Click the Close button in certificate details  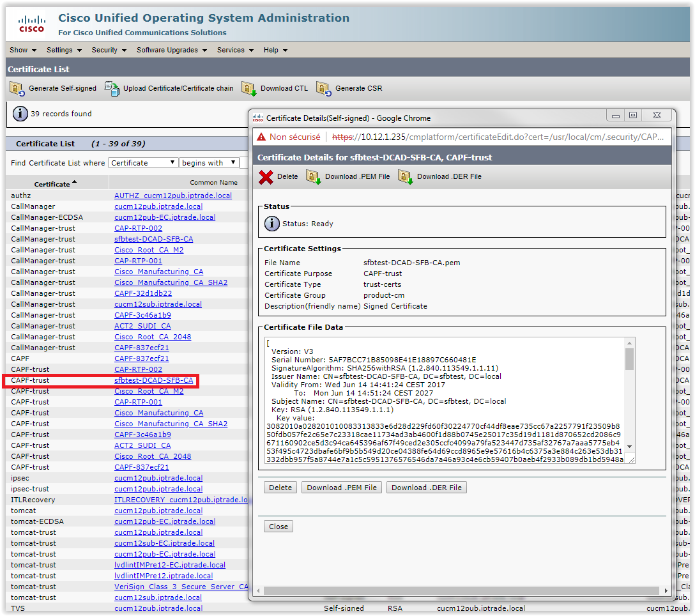coord(279,527)
